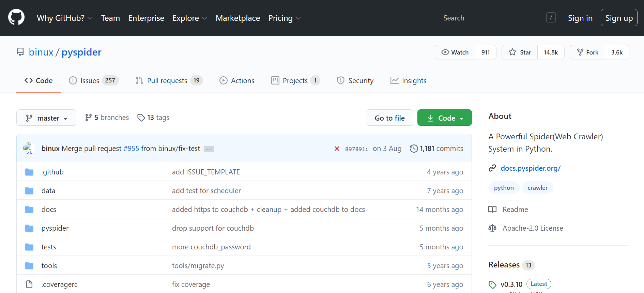Click the repository book icon beside binux

pos(20,52)
